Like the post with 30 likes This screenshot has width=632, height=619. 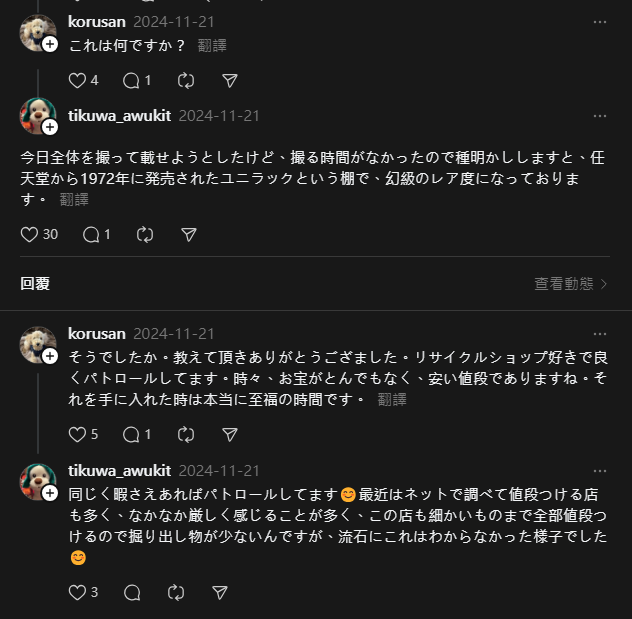pos(30,234)
